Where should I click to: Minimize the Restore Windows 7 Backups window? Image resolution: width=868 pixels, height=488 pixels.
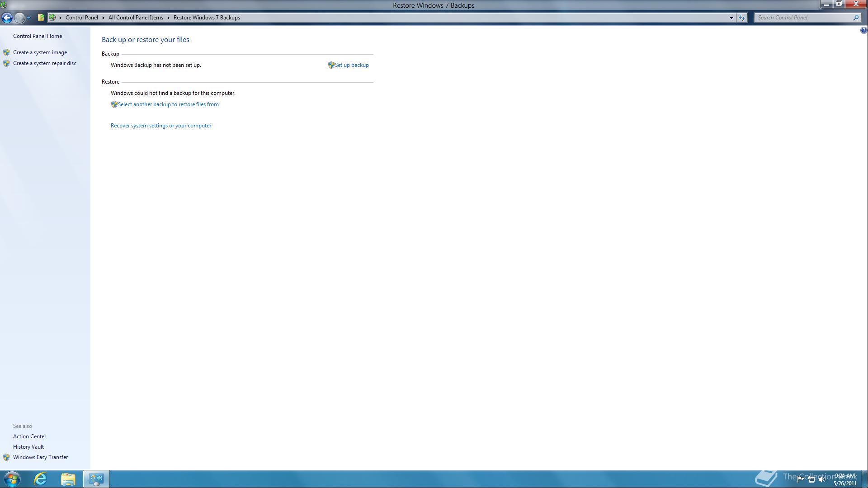[826, 4]
